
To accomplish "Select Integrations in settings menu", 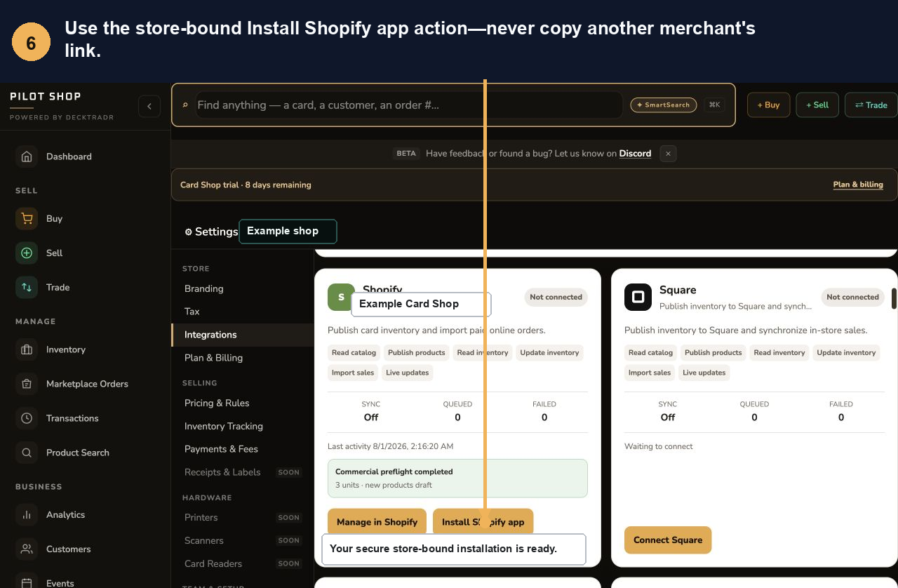I will click(242, 335).
